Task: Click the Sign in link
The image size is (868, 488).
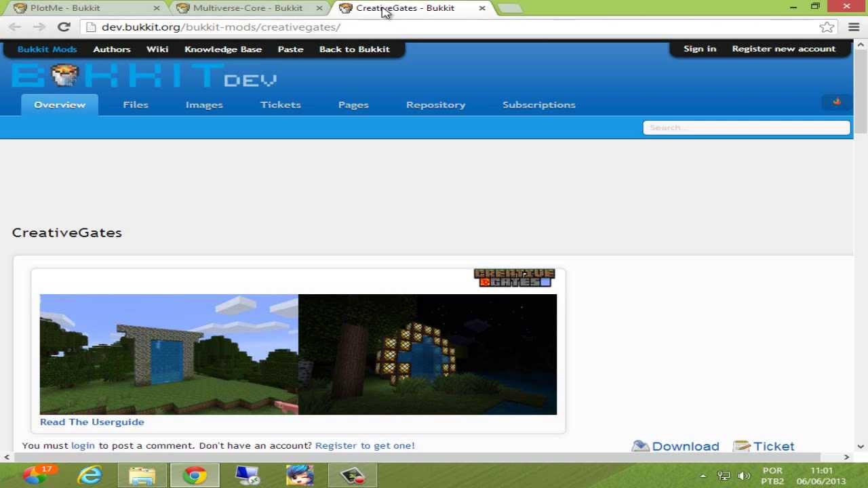Action: point(700,49)
